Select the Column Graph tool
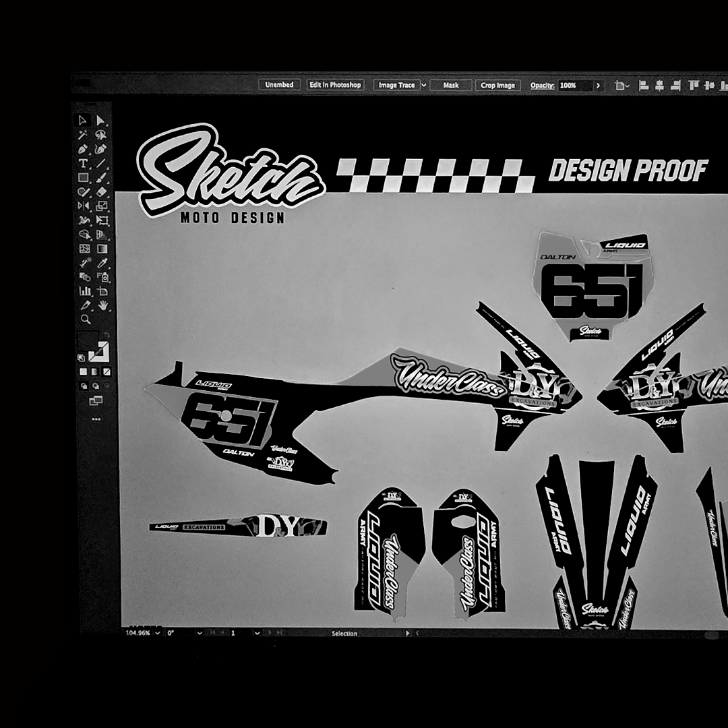This screenshot has width=728, height=728. [85, 291]
